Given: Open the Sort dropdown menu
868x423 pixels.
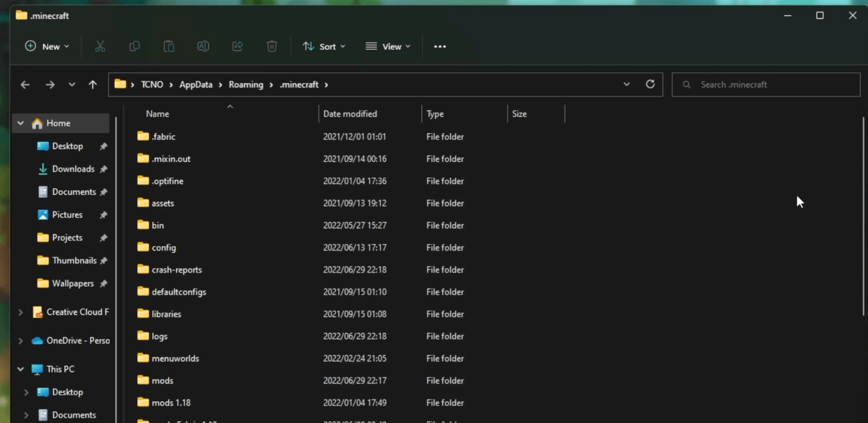Looking at the screenshot, I should pyautogui.click(x=324, y=47).
